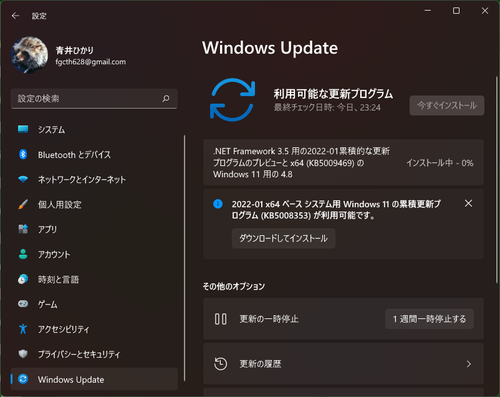The image size is (500, 397).
Task: Select 個人用設定 in sidebar
Action: click(94, 204)
